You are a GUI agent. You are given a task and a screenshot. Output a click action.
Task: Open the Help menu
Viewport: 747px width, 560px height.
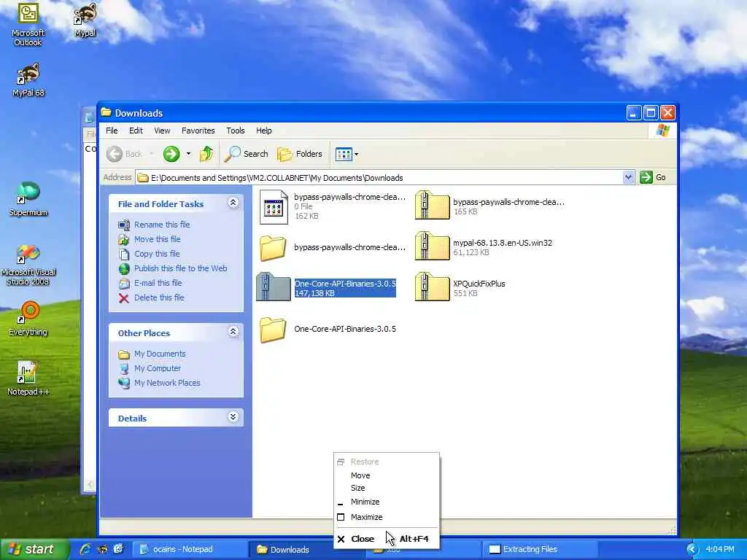[263, 131]
